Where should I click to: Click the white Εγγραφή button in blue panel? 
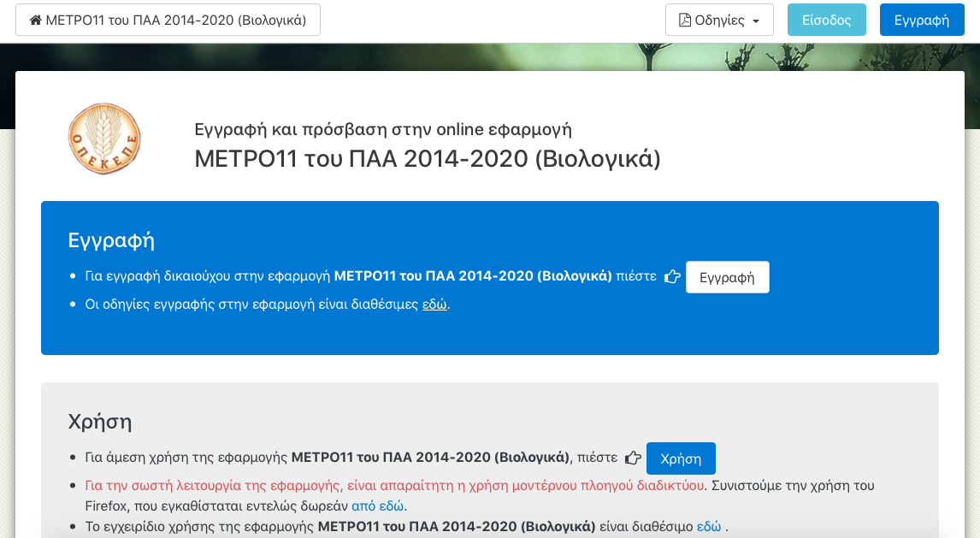pyautogui.click(x=728, y=277)
